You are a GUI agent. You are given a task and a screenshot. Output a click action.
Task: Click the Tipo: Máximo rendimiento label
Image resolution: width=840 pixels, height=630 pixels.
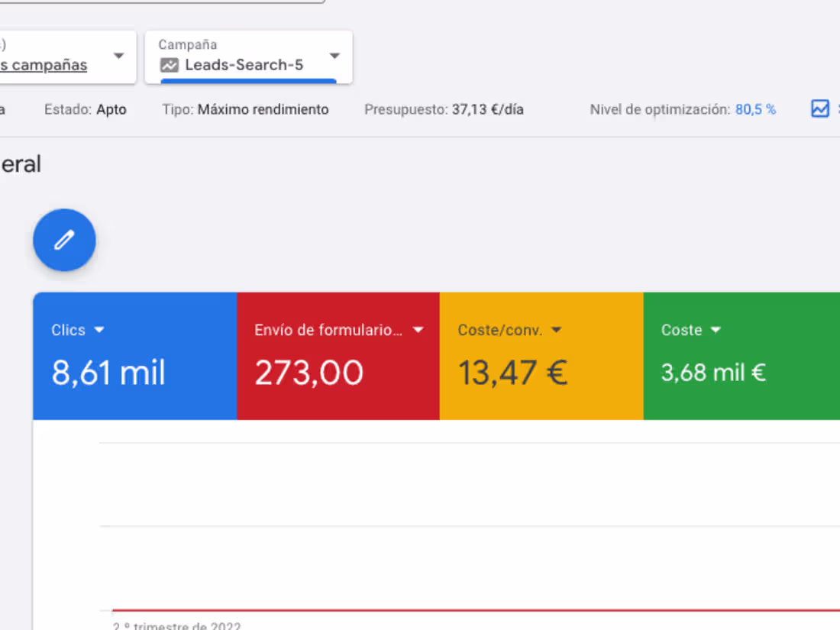coord(244,108)
